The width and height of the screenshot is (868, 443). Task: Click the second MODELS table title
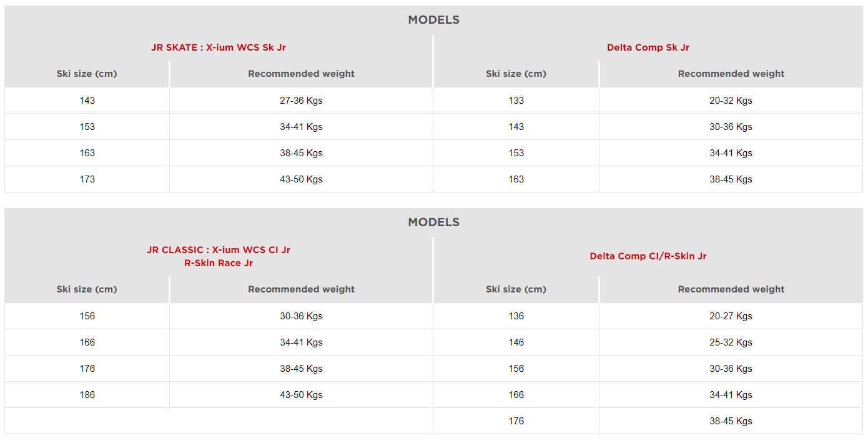(x=433, y=222)
